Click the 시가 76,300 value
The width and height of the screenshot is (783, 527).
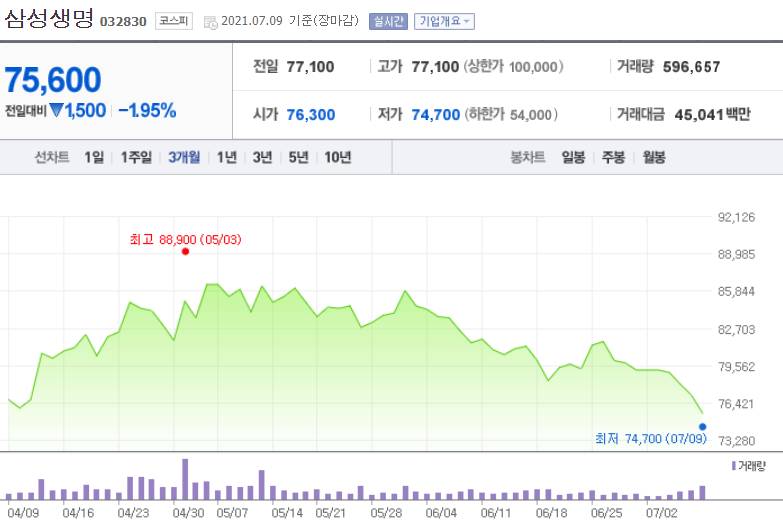(x=311, y=115)
